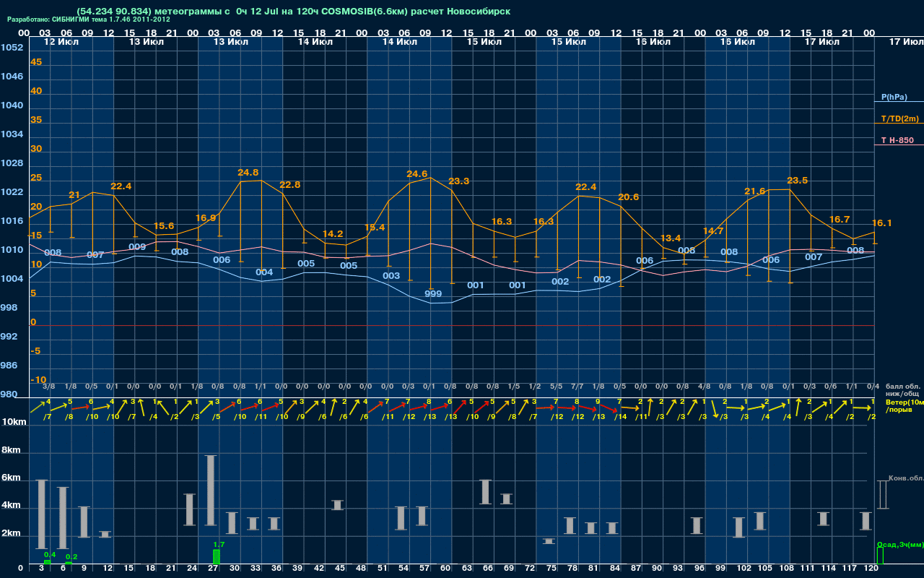The height and width of the screenshot is (578, 924).
Task: Click the small cloud bar at hour 75
Action: [549, 541]
